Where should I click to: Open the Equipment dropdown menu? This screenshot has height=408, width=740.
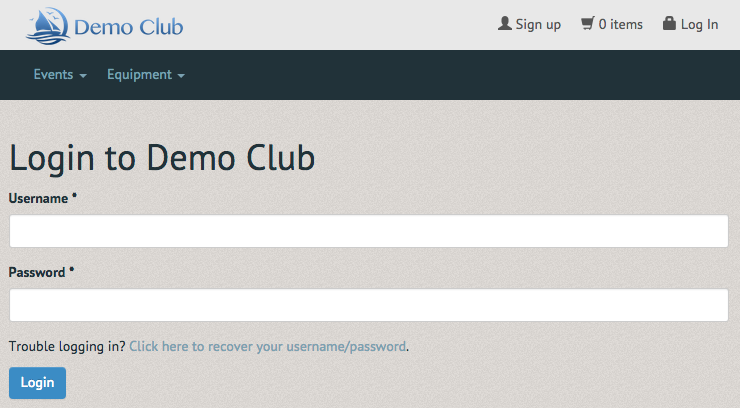[146, 75]
